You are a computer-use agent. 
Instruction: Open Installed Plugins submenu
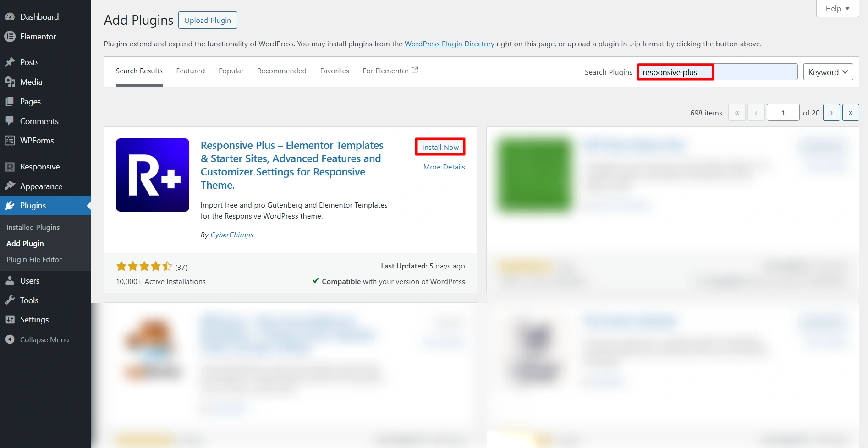coord(33,228)
